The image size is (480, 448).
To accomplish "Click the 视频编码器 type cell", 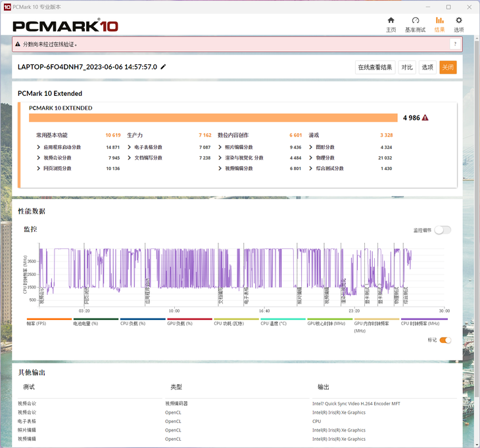I will click(x=176, y=403).
